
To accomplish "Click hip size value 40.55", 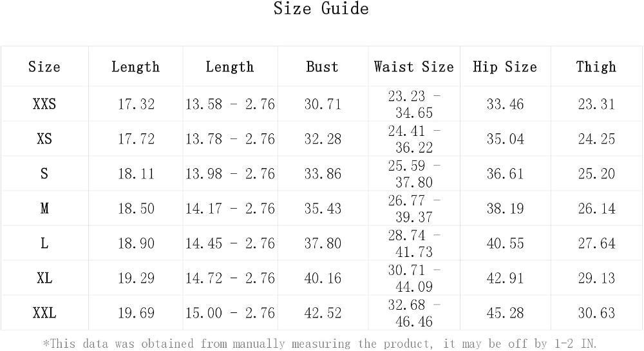I will (505, 243).
